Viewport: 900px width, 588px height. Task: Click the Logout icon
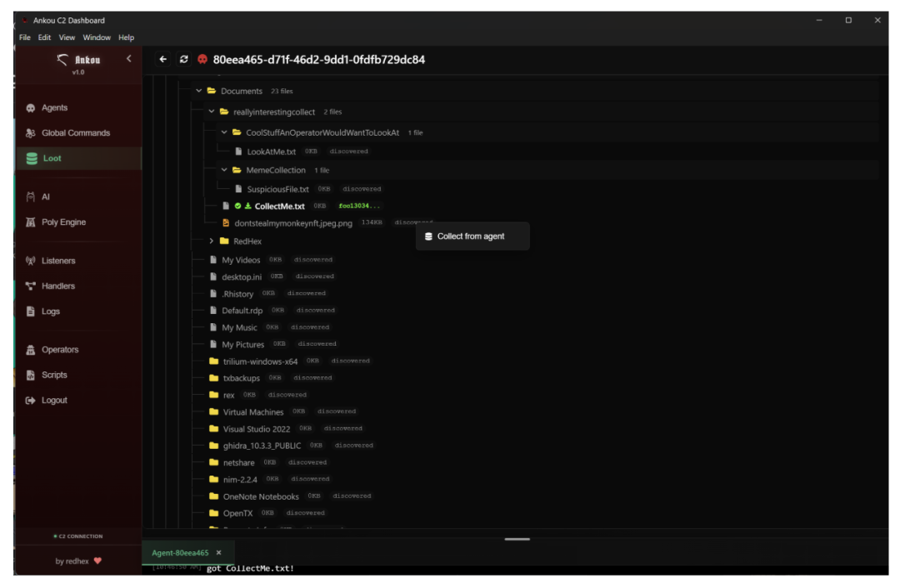tap(31, 401)
